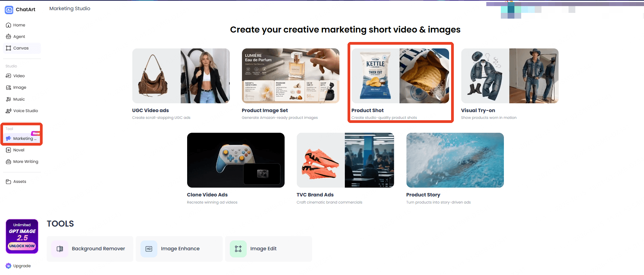Open the Visual Try-on denim card
The image size is (644, 275).
click(x=510, y=84)
